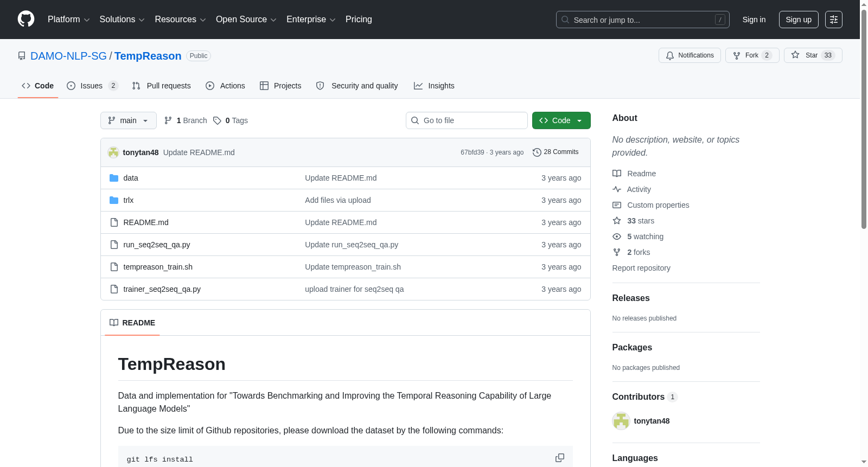Click the README.md file icon
Viewport: 868px width, 467px height.
114,222
